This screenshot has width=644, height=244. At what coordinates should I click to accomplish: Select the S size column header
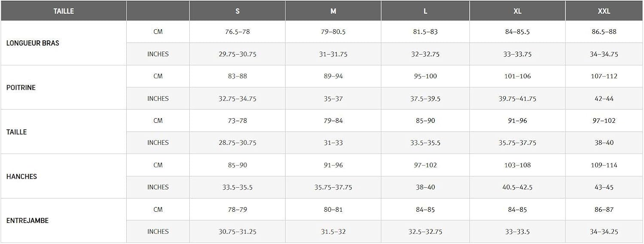click(237, 11)
